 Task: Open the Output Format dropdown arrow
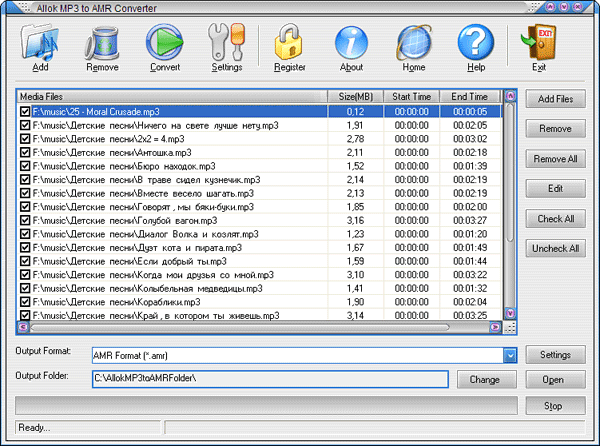point(510,356)
